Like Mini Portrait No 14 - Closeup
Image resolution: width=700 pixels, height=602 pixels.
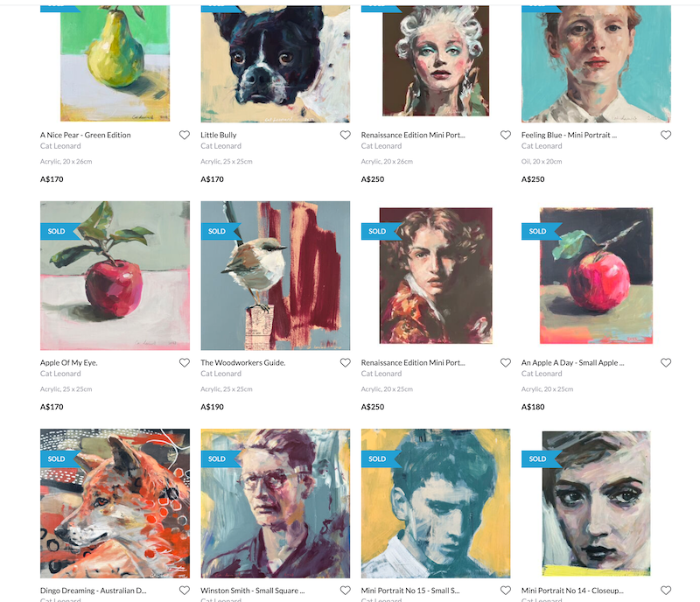pos(666,591)
